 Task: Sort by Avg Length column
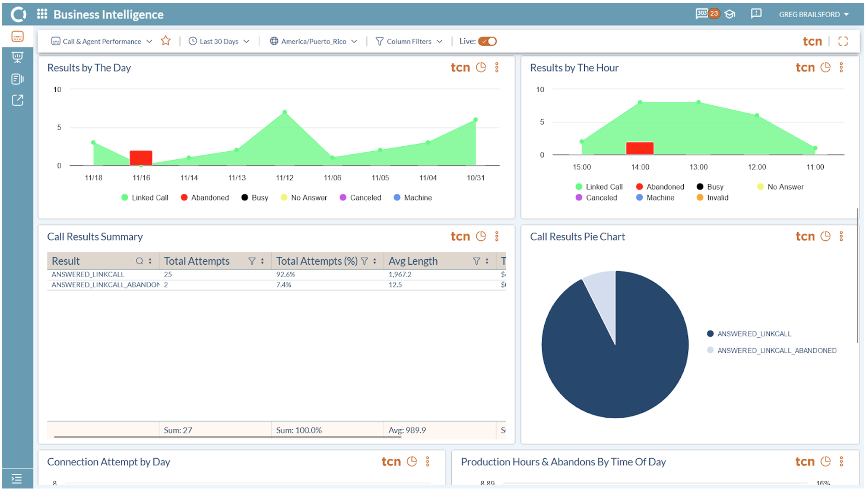[x=487, y=261]
